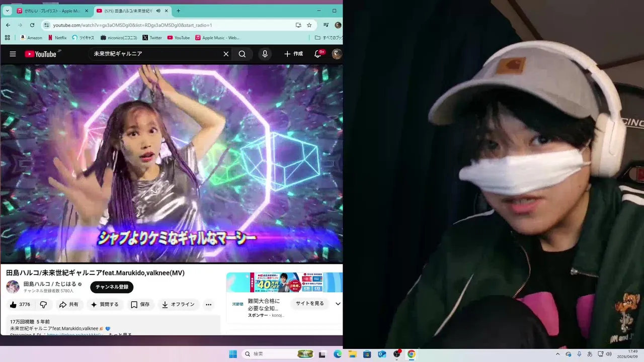Screen dimensions: 644x362
Task: Open the sponsored ad banner image
Action: click(x=284, y=283)
